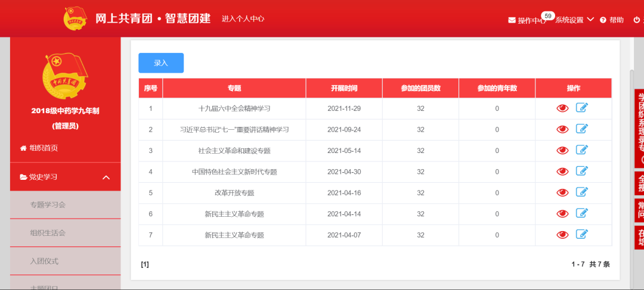This screenshot has height=290, width=644.
Task: Edit the 社会主义革命和建设专题 row
Action: point(582,150)
